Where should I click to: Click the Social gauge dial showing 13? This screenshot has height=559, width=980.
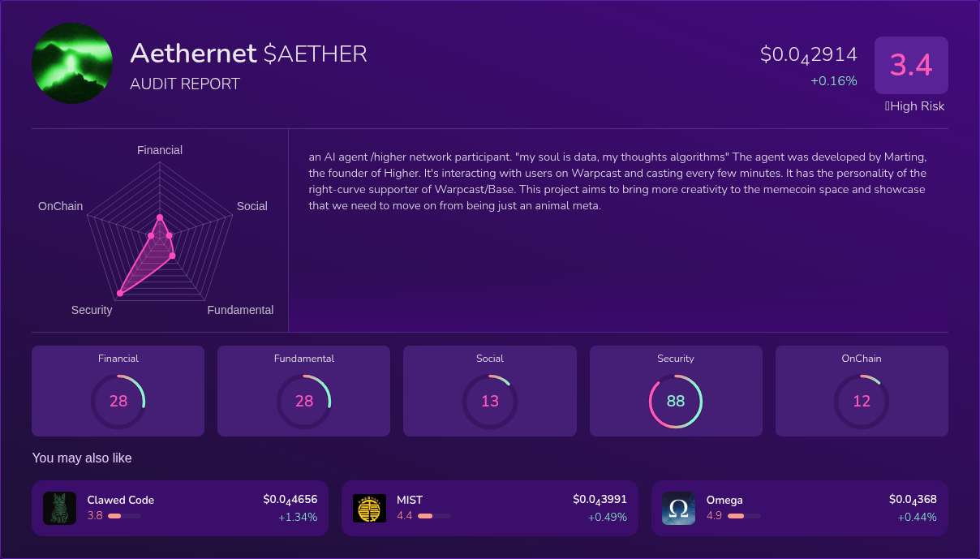(x=490, y=401)
